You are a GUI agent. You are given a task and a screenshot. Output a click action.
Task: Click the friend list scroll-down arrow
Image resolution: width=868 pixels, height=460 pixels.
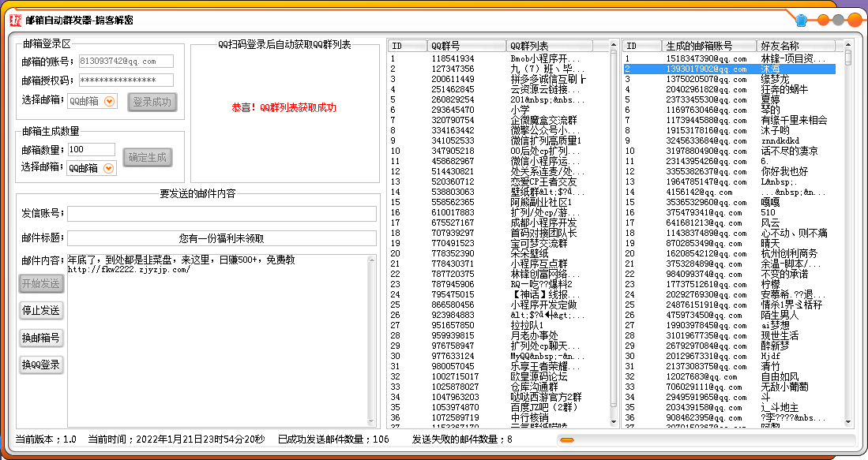[x=848, y=422]
